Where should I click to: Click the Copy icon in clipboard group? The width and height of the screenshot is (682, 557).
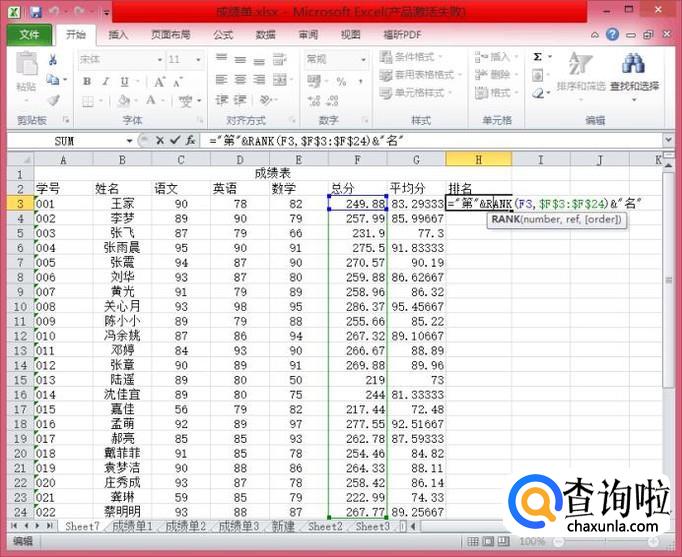pyautogui.click(x=53, y=80)
